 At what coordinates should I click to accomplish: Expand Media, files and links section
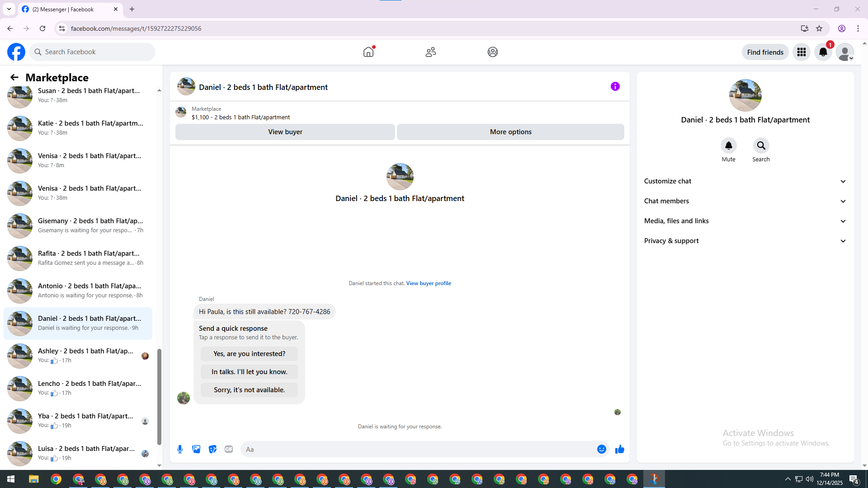pos(745,221)
